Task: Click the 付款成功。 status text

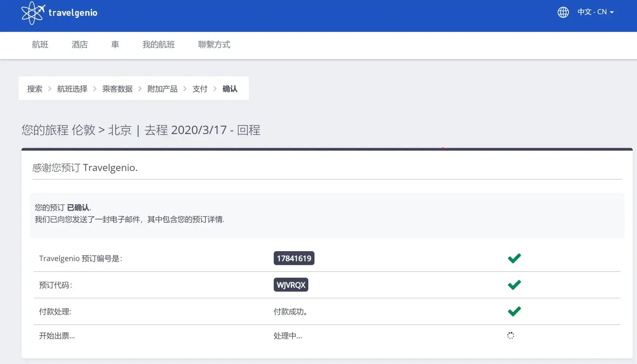Action: click(290, 312)
